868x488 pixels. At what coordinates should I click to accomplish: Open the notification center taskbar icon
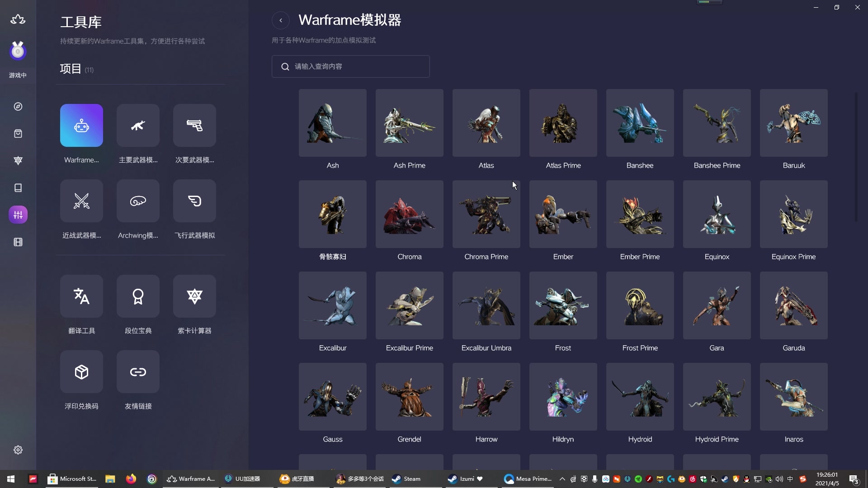(854, 479)
